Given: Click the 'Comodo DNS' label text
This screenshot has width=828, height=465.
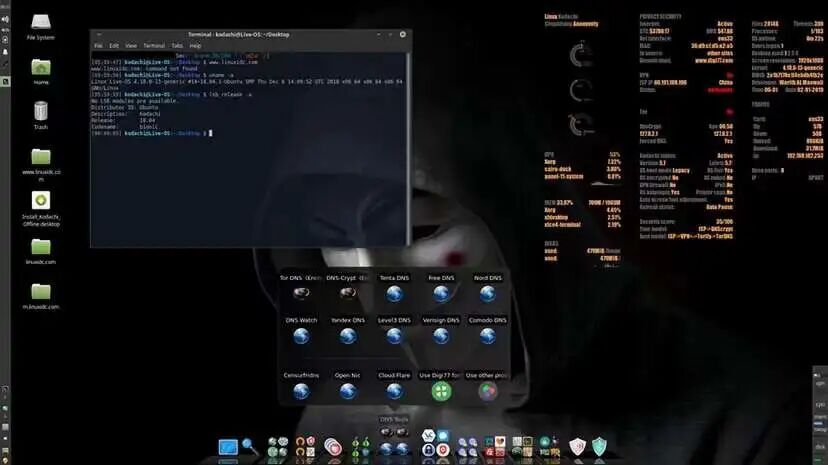Looking at the screenshot, I should click(487, 320).
